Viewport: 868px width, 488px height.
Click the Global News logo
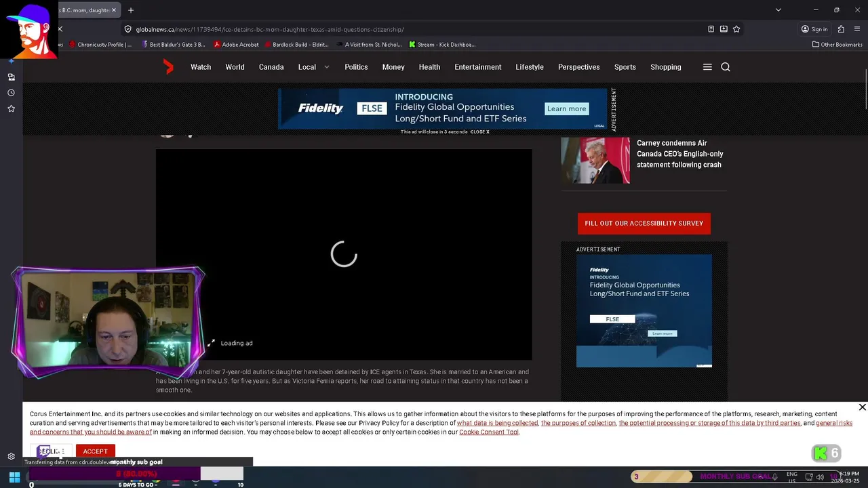pos(168,66)
